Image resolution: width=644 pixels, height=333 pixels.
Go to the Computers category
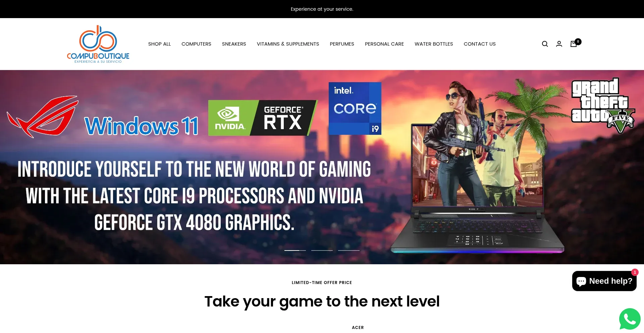[x=196, y=44]
